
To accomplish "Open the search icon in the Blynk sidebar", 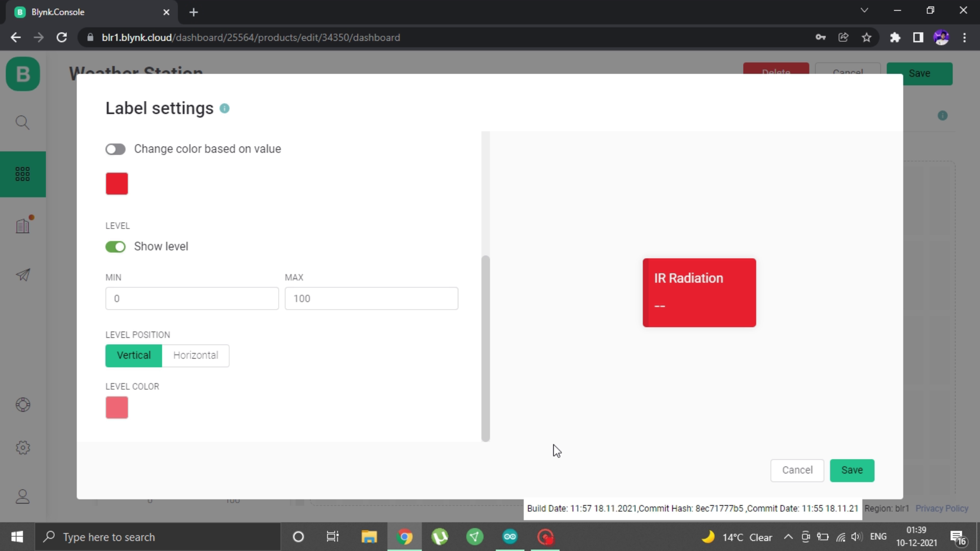I will (x=22, y=122).
